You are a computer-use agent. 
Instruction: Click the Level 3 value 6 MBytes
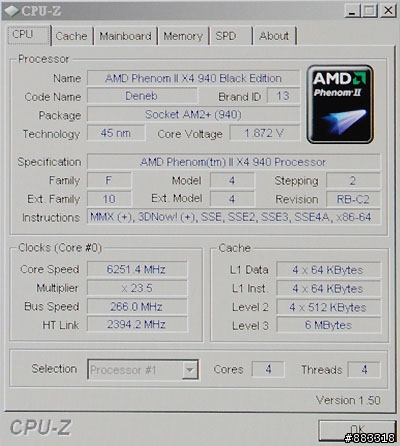pyautogui.click(x=328, y=325)
